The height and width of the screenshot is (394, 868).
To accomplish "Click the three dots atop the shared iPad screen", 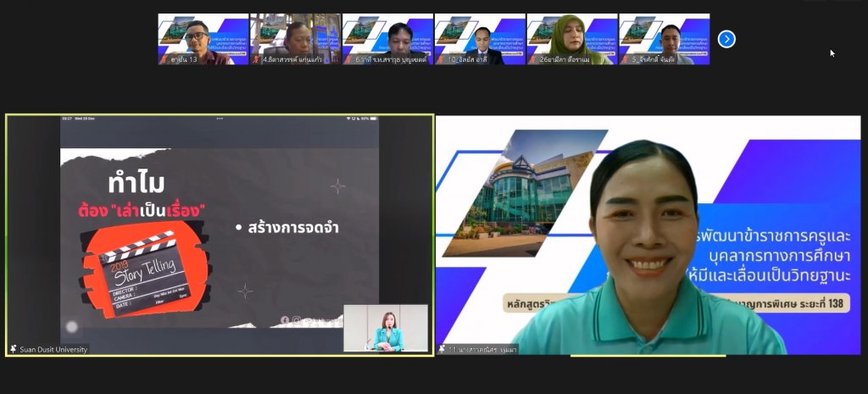I will pos(220,119).
